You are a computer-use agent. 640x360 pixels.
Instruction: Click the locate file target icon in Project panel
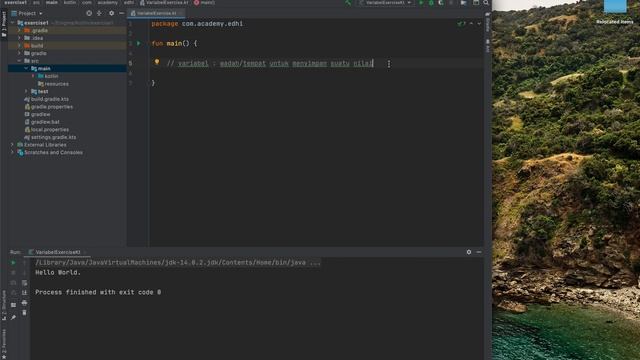point(89,13)
